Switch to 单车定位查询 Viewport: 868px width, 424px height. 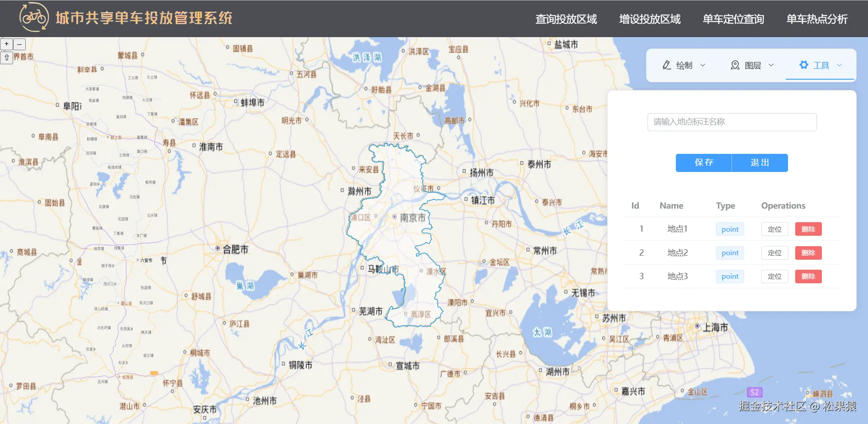(x=733, y=19)
